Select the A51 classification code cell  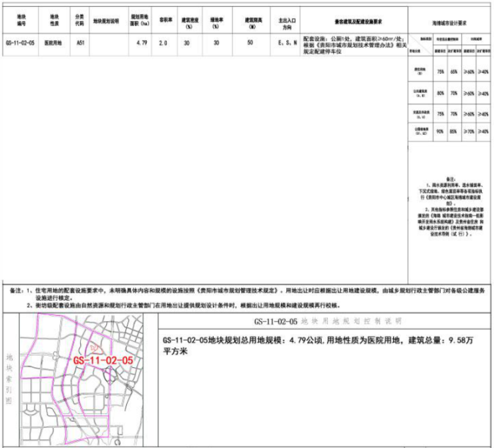tap(80, 43)
